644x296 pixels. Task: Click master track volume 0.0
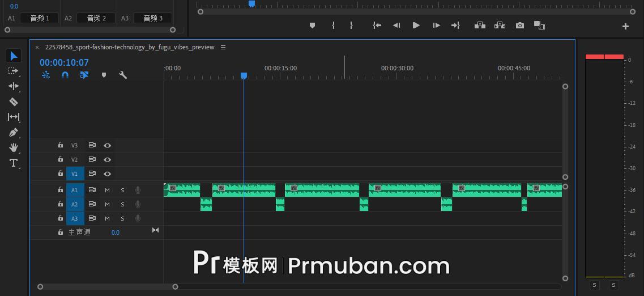point(116,232)
